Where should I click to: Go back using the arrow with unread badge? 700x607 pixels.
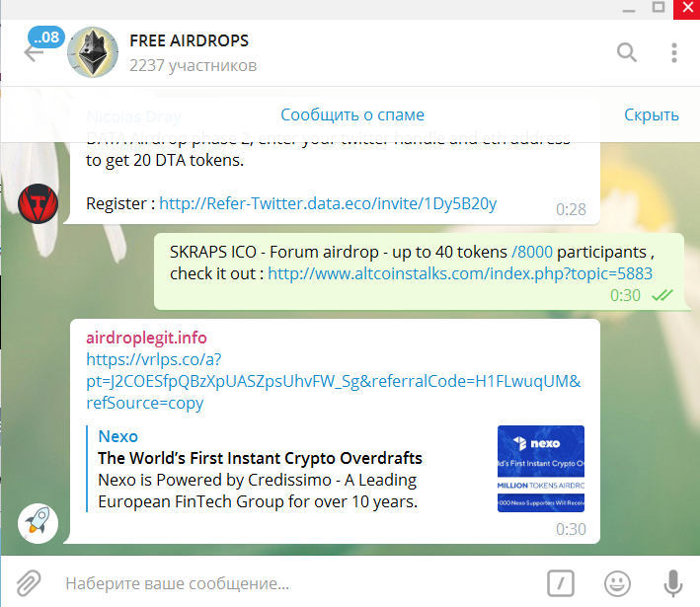[35, 51]
